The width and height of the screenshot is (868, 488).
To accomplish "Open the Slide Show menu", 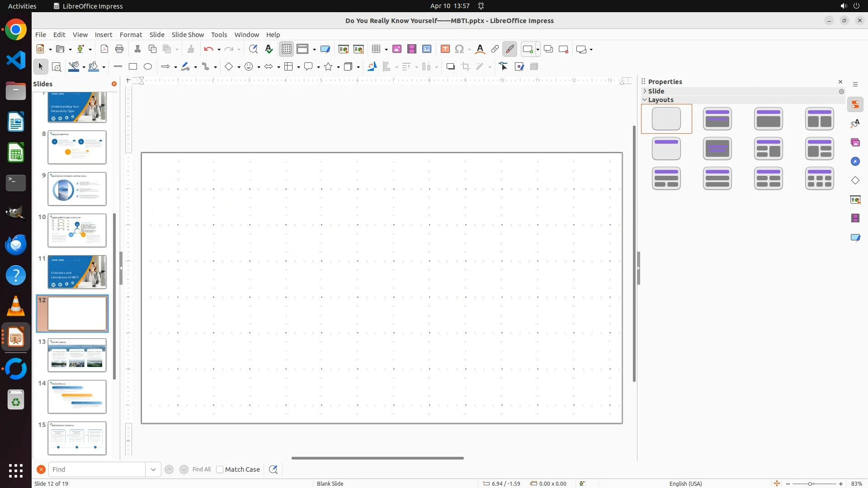I will (x=188, y=35).
